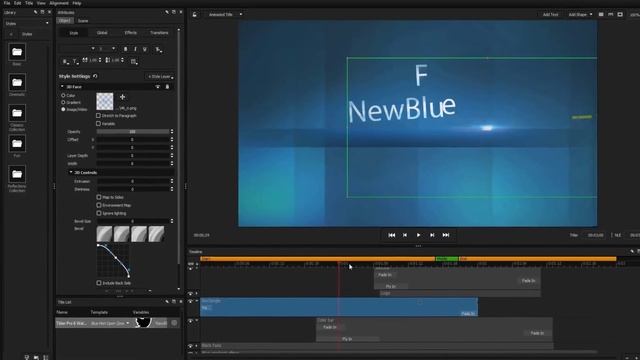640x360 pixels.
Task: Choose the third bevel preset thumbnail
Action: [139, 234]
